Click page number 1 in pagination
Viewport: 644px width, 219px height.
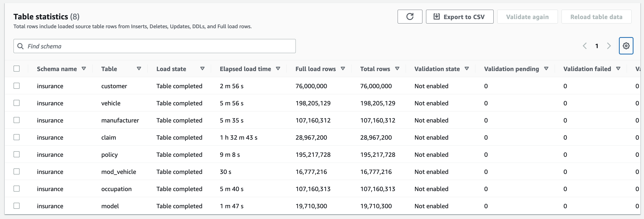click(597, 46)
